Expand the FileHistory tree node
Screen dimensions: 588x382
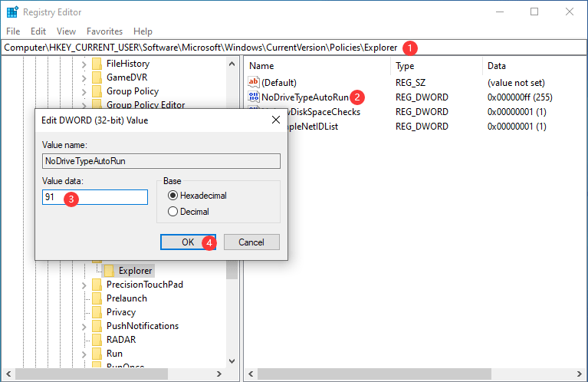(84, 64)
